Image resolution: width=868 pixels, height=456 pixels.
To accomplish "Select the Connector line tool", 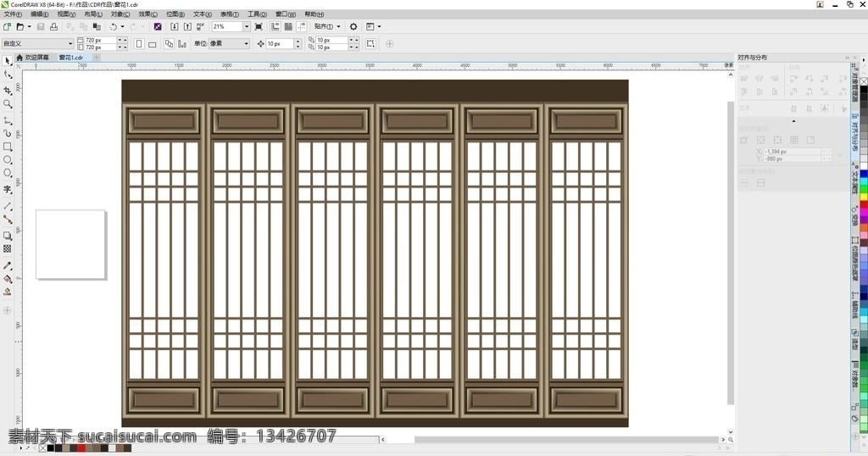I will (7, 220).
